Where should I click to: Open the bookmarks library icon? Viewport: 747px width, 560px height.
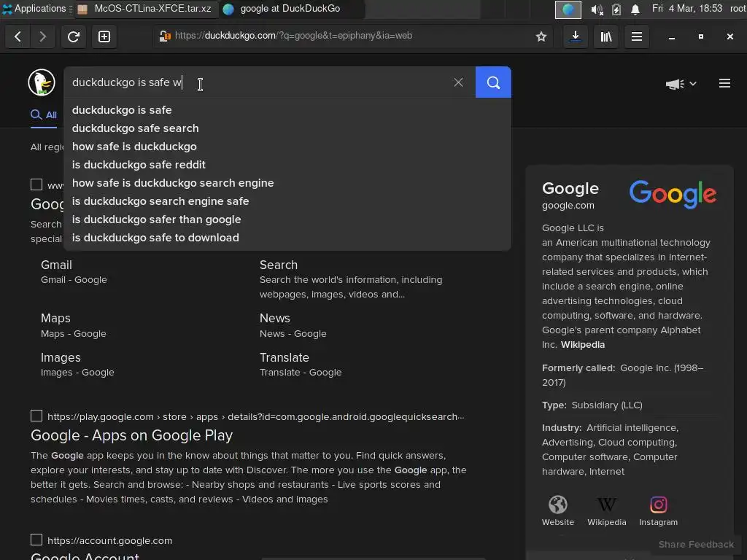606,36
